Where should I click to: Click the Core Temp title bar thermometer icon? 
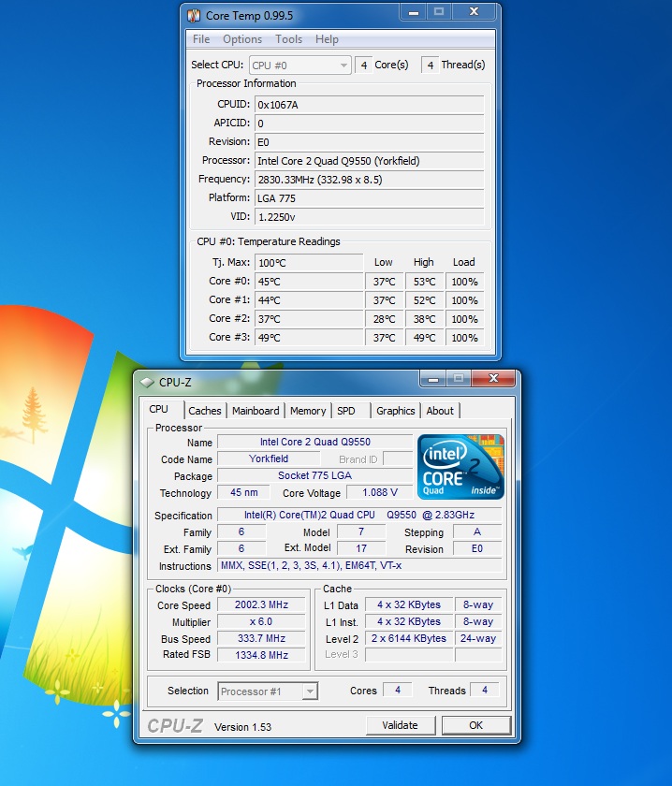[x=194, y=16]
